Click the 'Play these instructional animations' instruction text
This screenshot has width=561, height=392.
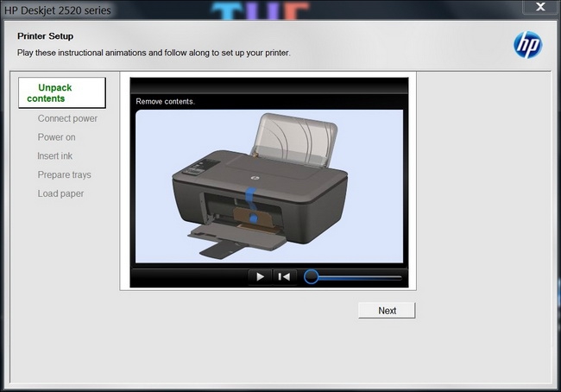coord(154,53)
